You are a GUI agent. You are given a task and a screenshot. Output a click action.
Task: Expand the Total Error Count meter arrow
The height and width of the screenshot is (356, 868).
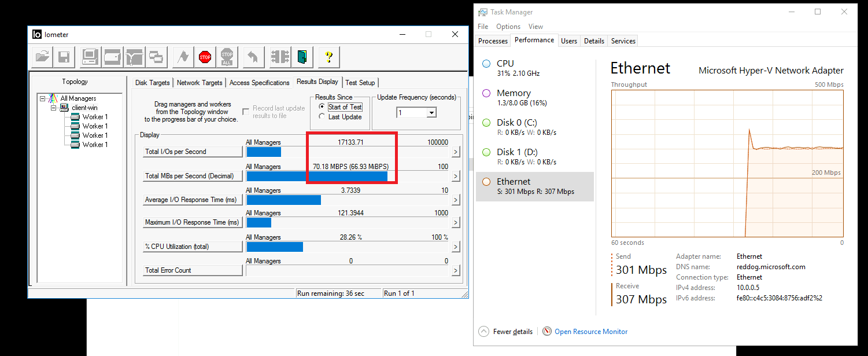click(x=456, y=270)
